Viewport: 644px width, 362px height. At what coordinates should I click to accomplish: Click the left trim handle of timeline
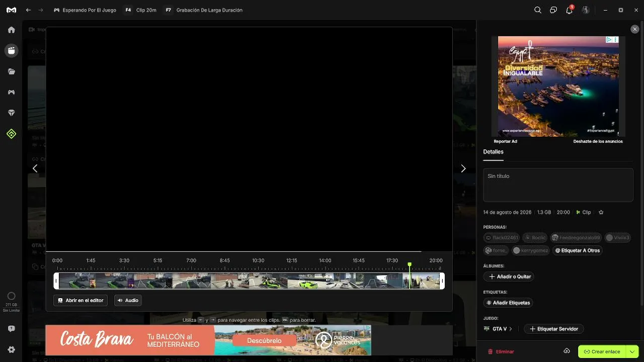click(x=56, y=281)
